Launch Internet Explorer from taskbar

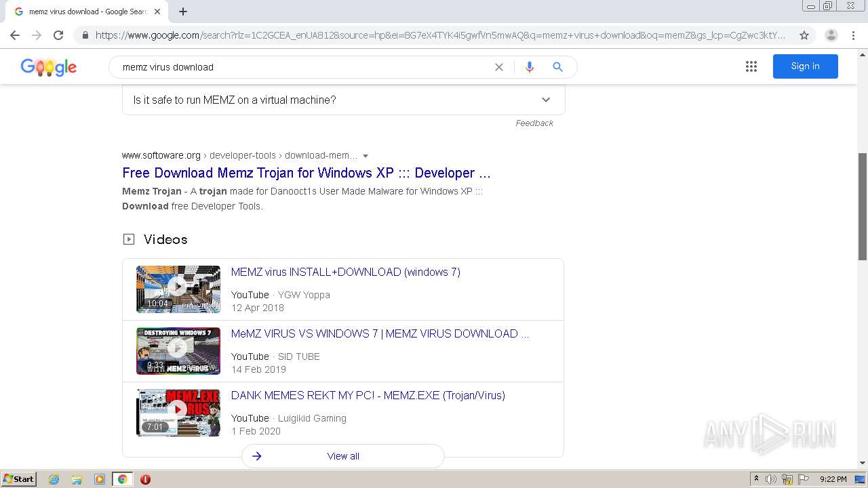(54, 479)
